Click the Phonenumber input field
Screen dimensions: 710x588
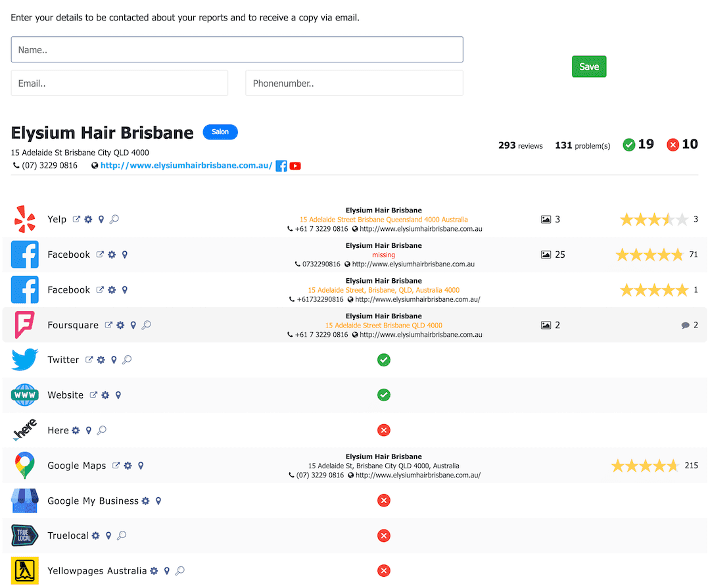point(354,83)
